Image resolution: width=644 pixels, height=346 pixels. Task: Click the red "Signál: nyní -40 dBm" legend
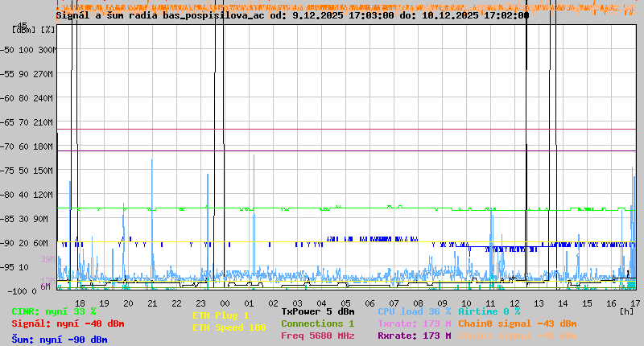pos(68,323)
